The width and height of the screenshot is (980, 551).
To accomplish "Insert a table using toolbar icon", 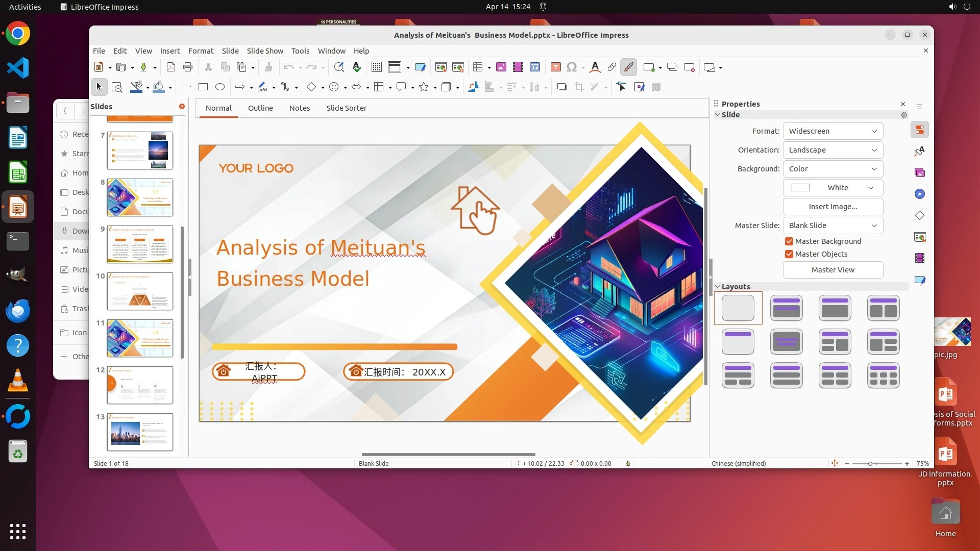I will (x=478, y=67).
